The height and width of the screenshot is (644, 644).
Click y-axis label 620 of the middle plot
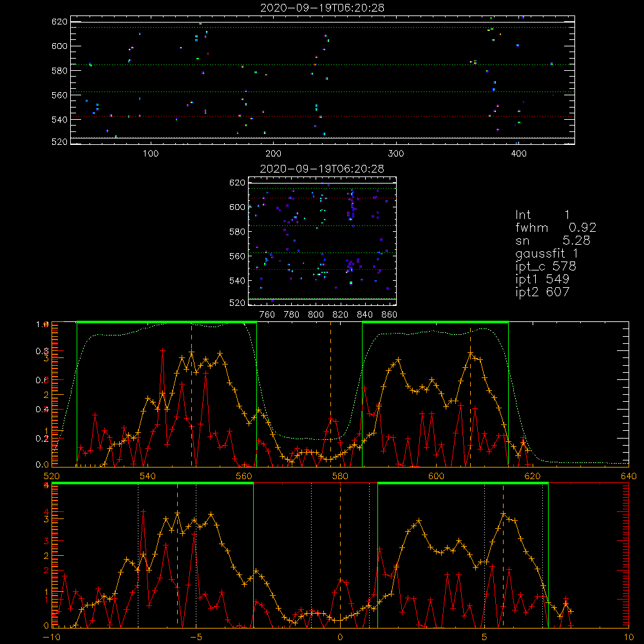tap(238, 182)
